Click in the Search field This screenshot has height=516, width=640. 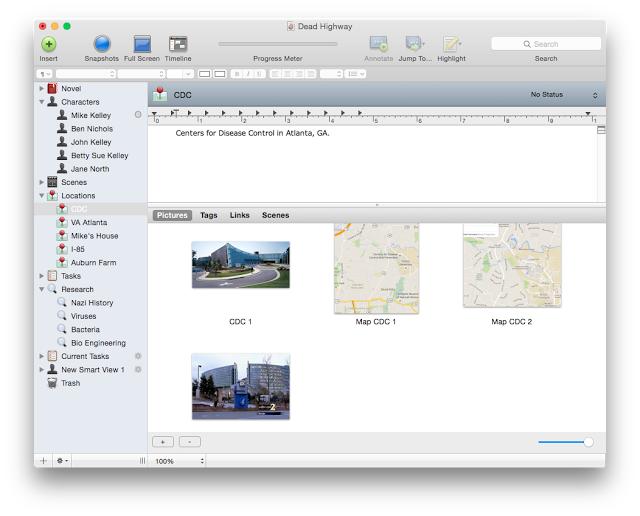coord(546,44)
